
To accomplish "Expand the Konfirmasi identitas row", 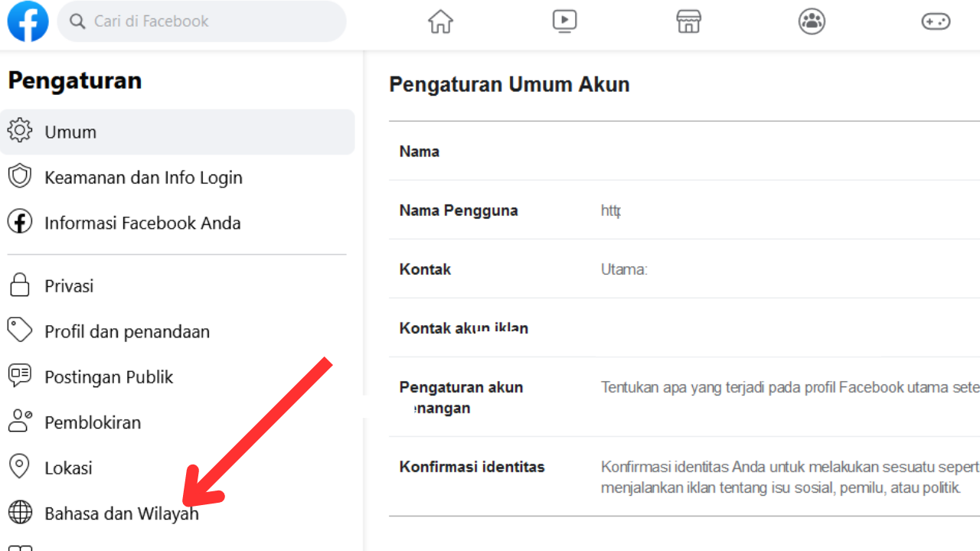I will [684, 476].
